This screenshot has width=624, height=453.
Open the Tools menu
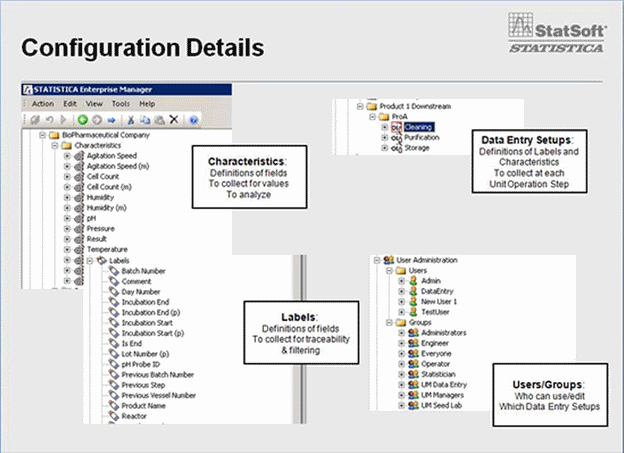(x=121, y=104)
